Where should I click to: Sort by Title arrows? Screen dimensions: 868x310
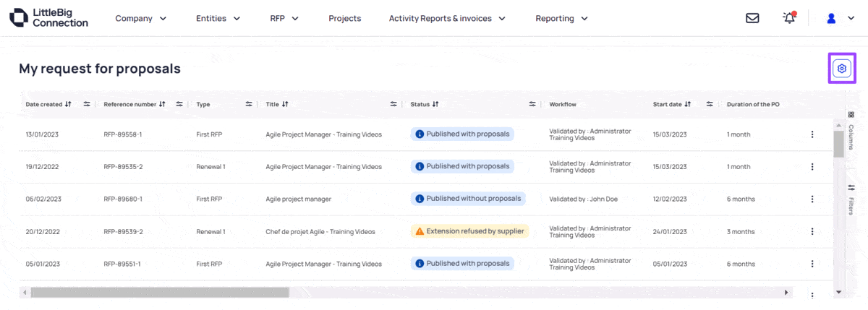coord(285,104)
